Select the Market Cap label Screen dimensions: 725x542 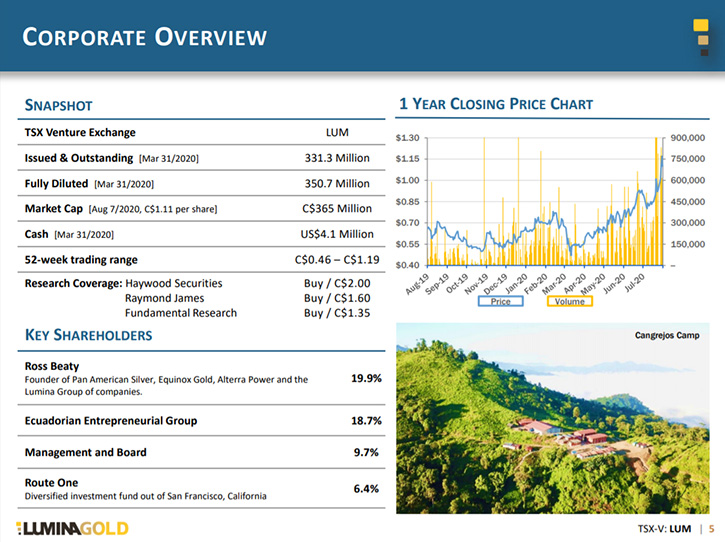54,209
